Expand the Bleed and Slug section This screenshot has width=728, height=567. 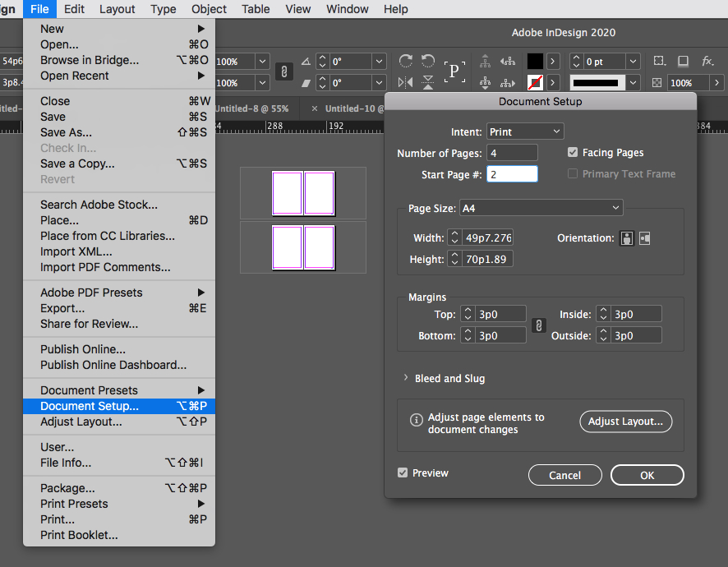coord(406,379)
